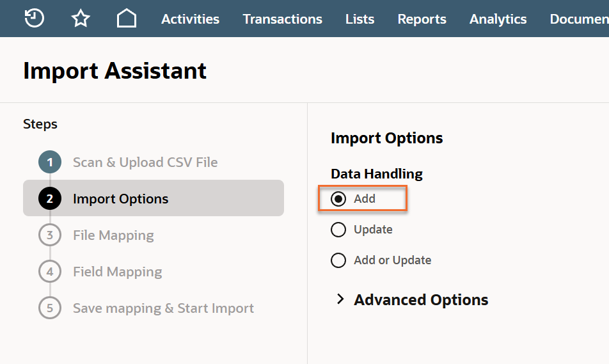Go to Home via house icon
The width and height of the screenshot is (609, 364).
(x=127, y=19)
